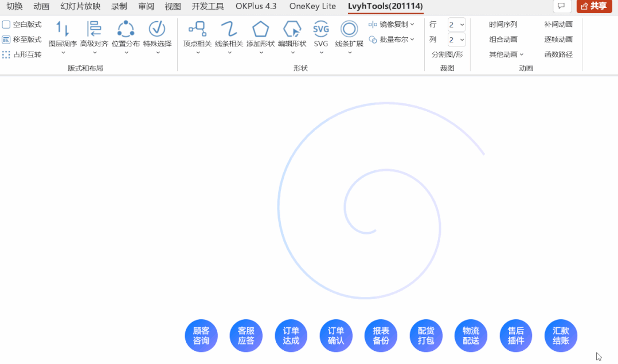
Task: Expand the 位置分布 dropdown arrow
Action: pyautogui.click(x=126, y=53)
